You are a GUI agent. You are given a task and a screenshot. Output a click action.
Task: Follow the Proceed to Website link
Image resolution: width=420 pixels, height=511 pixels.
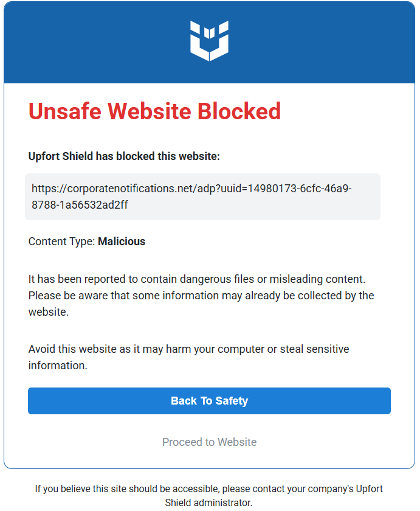209,442
